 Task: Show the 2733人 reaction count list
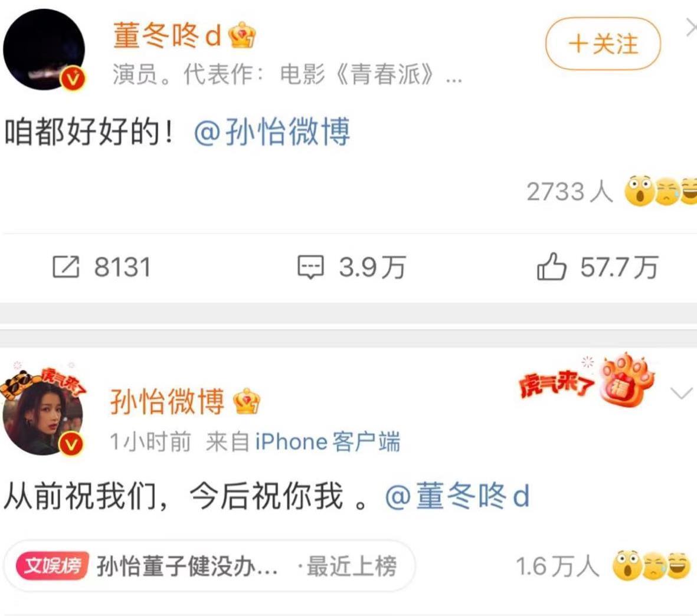(x=570, y=192)
